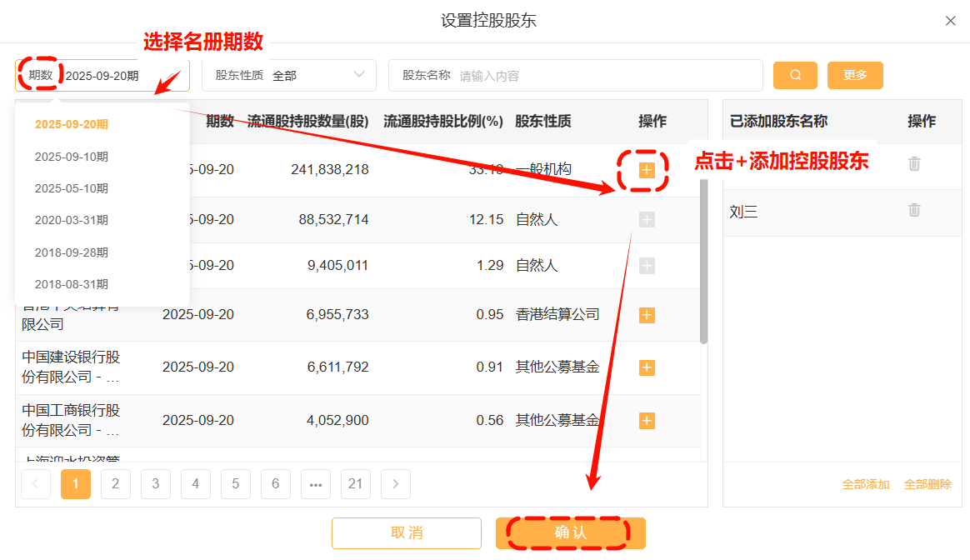Go to page 1

[76, 484]
